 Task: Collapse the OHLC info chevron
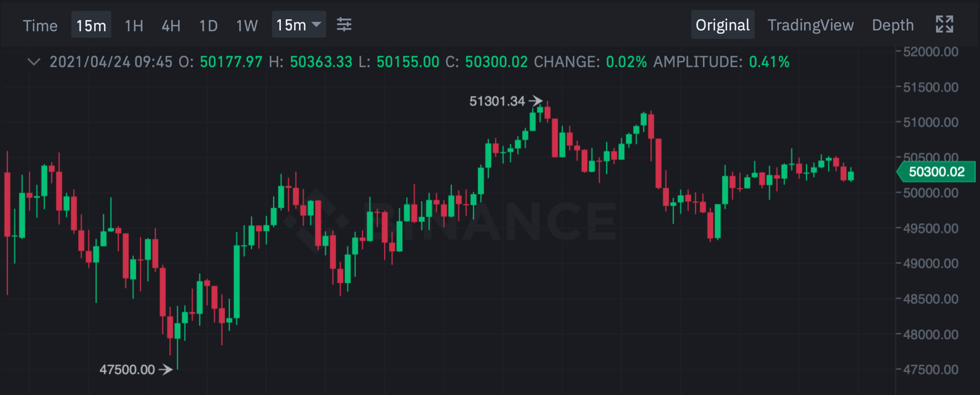(x=34, y=62)
